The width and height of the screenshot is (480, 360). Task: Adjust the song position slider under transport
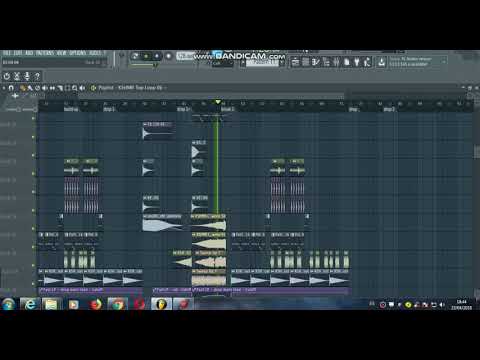pos(144,64)
